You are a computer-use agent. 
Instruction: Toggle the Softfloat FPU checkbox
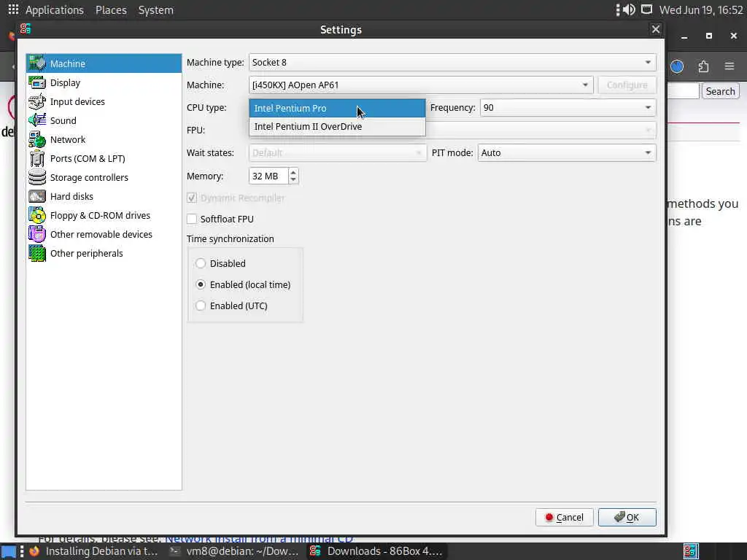pyautogui.click(x=192, y=219)
